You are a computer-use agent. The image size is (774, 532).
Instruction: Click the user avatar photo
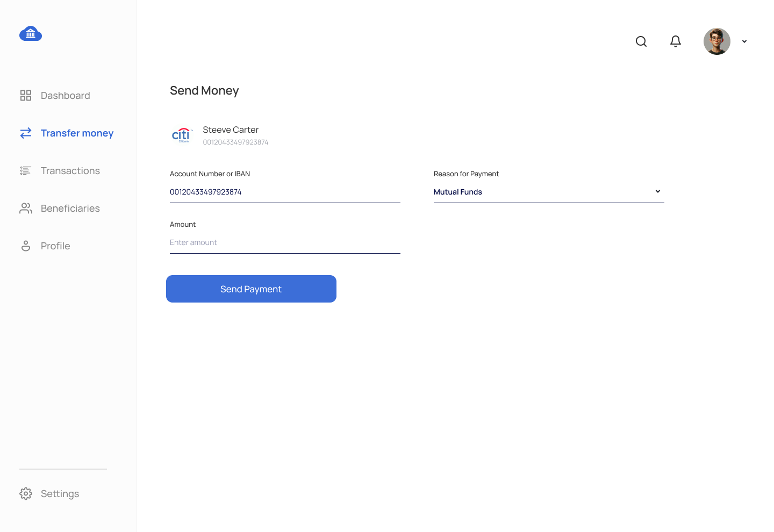[717, 41]
